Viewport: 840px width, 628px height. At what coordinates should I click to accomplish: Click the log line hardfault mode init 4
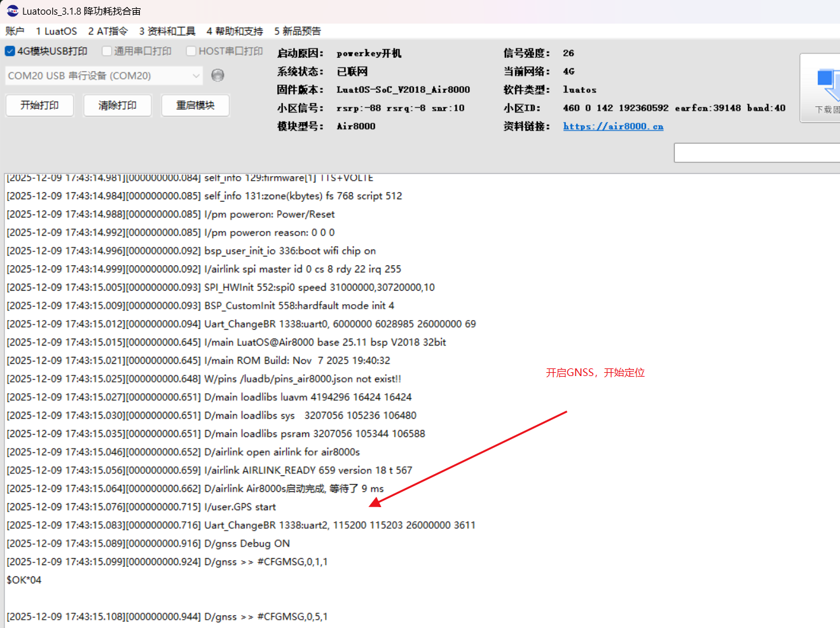point(200,306)
